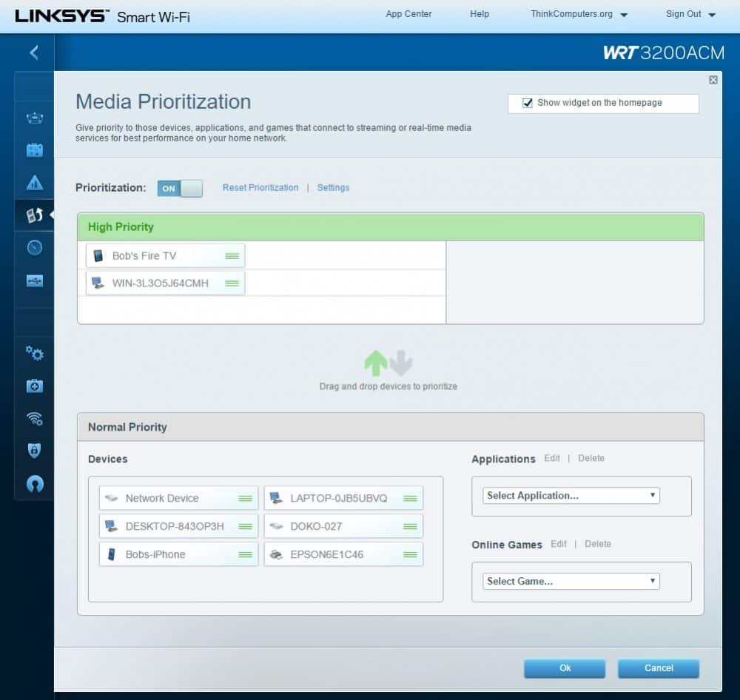Open the Select Application dropdown
The height and width of the screenshot is (700, 740).
click(571, 496)
